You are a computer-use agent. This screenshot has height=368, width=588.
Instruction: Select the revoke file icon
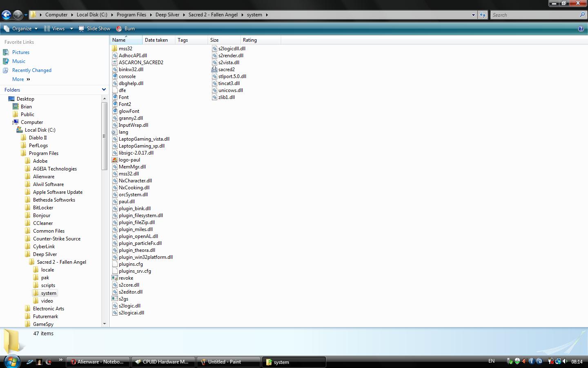pos(115,278)
